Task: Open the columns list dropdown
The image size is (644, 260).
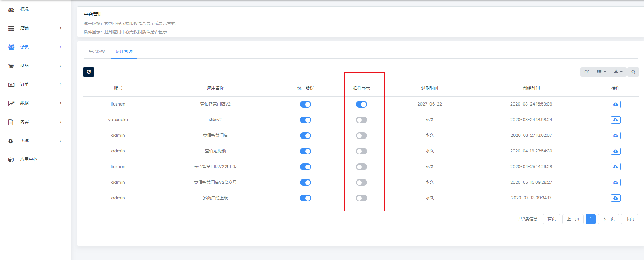Action: pos(601,72)
